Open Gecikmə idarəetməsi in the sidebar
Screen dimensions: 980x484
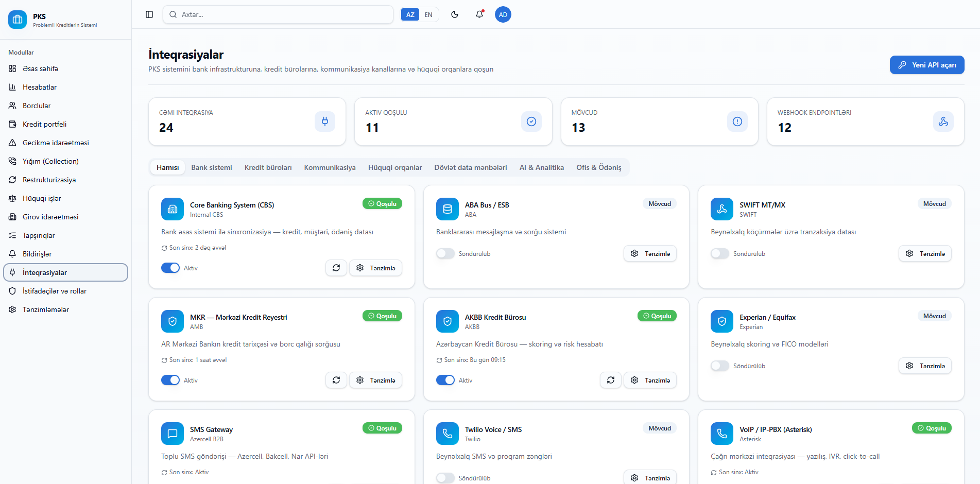[x=65, y=143]
